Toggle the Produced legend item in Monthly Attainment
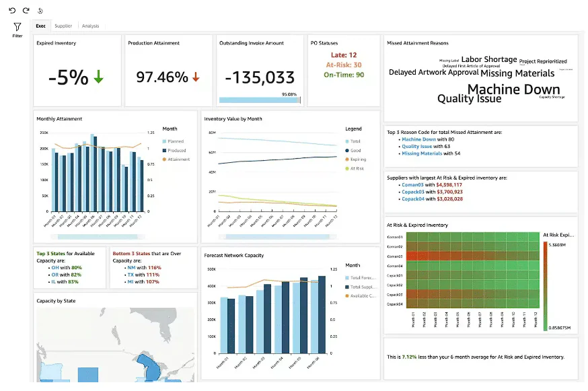The height and width of the screenshot is (391, 588). (174, 151)
